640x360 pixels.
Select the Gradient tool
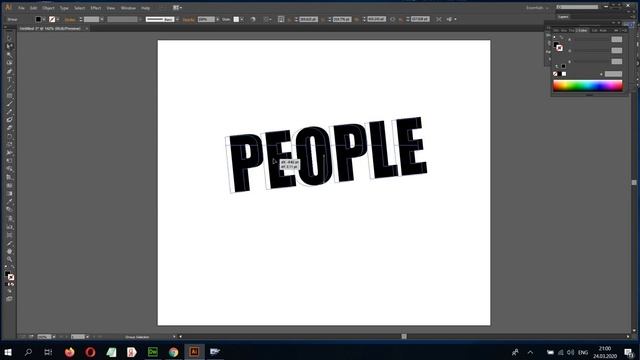pos(9,193)
